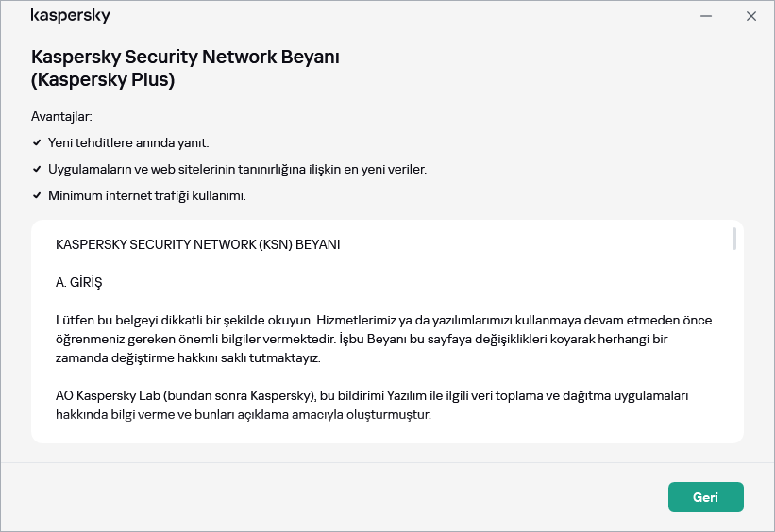Viewport: 775px width, 532px height.
Task: Close the Kaspersky Security Network statement window
Action: (x=751, y=16)
